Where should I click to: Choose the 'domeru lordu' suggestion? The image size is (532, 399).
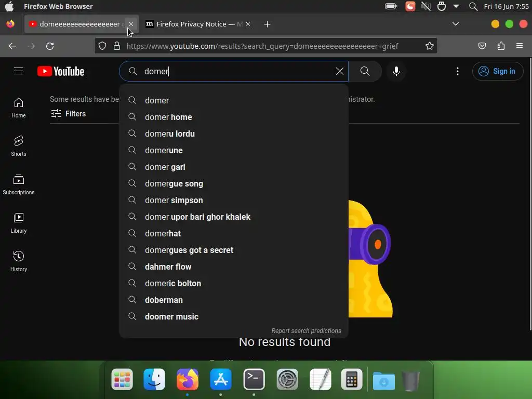234,134
